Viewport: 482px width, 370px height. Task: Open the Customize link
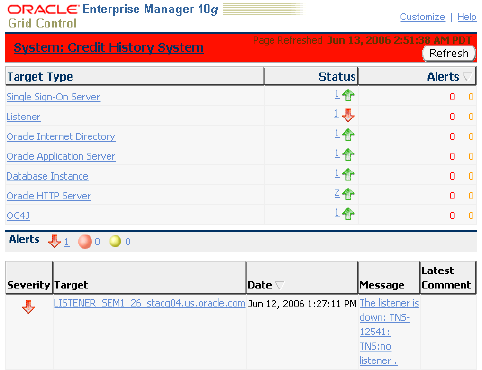[422, 17]
